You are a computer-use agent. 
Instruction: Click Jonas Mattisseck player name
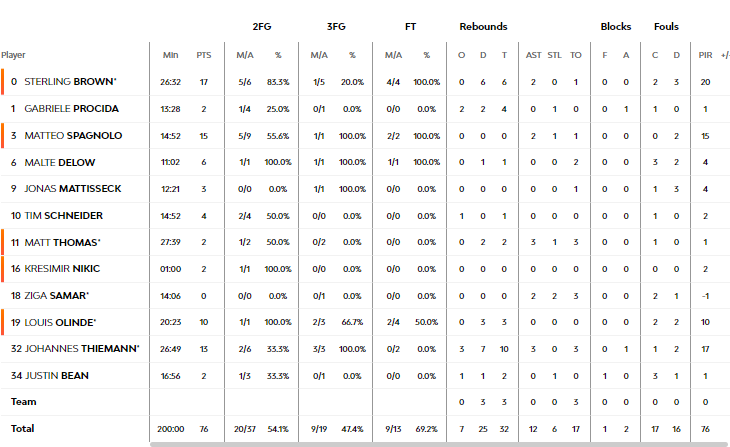(x=73, y=189)
